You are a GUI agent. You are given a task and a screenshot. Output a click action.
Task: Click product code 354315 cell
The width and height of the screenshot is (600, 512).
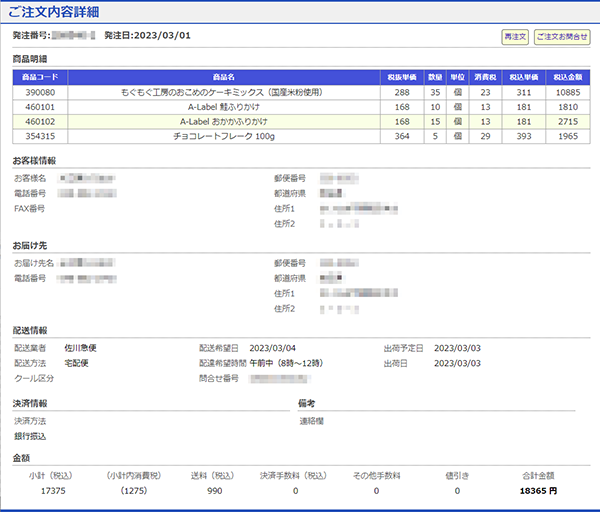point(40,136)
